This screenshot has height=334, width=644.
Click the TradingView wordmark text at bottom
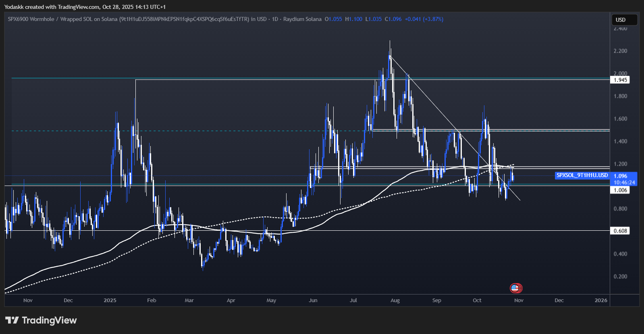point(49,320)
